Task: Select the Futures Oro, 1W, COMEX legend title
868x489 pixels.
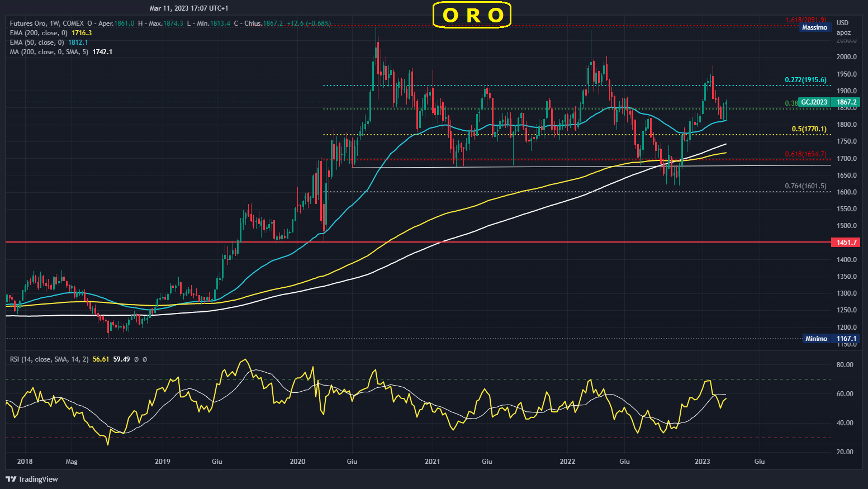Action: tap(47, 23)
